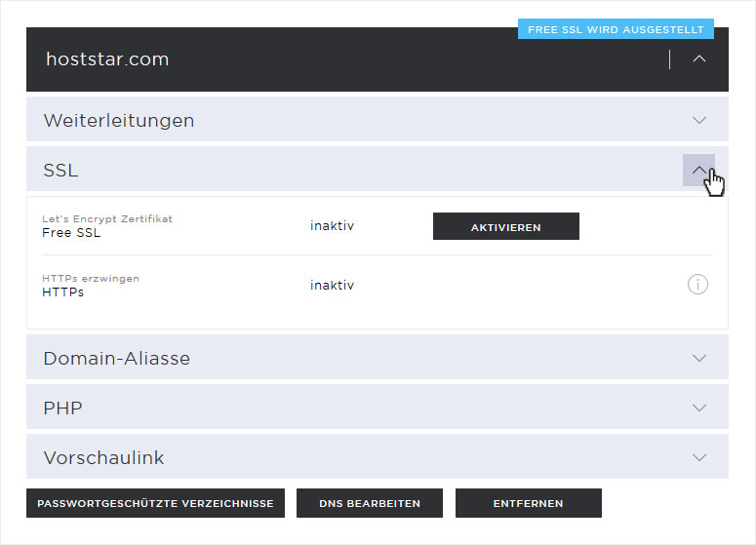Click the Vorschaulink heading text
756x545 pixels.
click(103, 458)
